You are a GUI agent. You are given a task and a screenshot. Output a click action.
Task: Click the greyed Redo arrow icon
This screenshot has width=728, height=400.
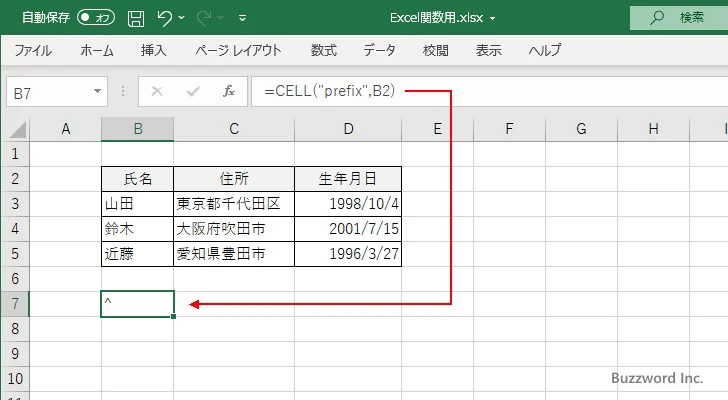[204, 18]
